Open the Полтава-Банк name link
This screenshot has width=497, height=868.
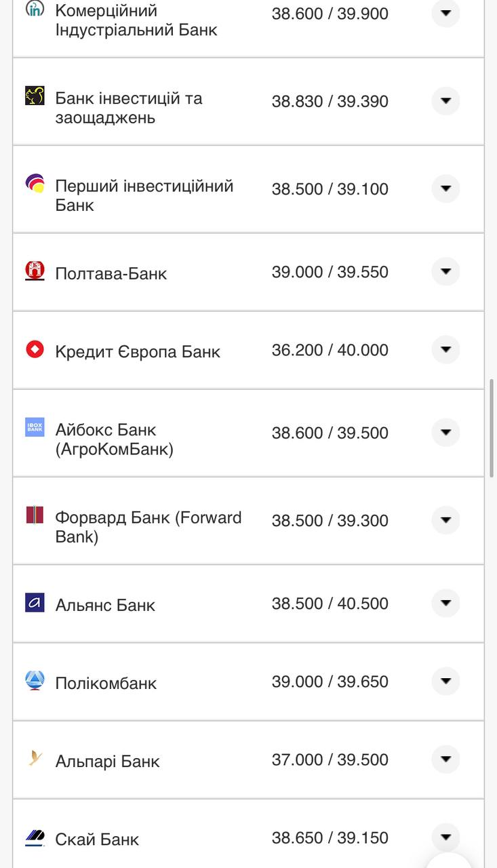coord(111,273)
